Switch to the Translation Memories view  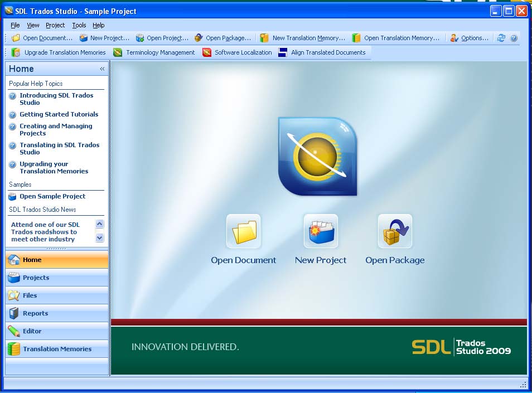(x=57, y=349)
